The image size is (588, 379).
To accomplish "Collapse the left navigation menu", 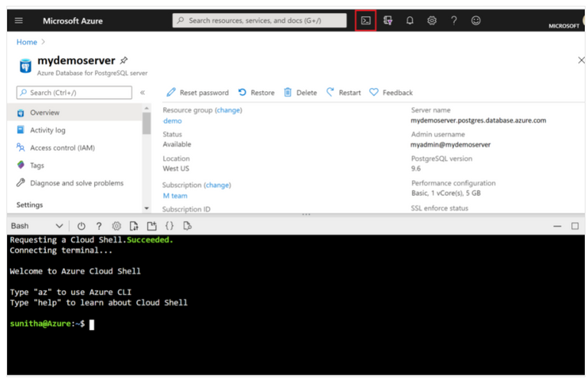I will point(142,93).
